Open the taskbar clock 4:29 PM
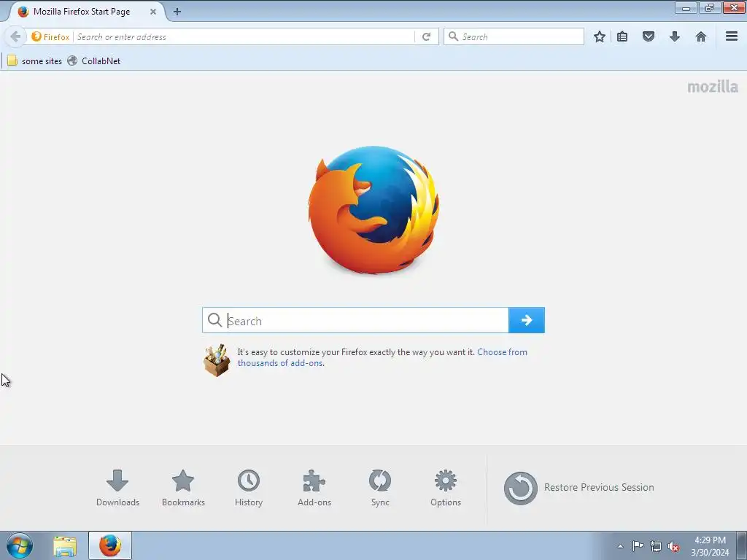 [x=710, y=546]
